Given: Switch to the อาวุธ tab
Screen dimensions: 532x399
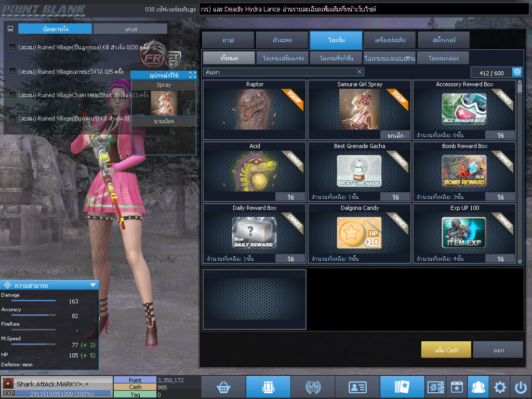Looking at the screenshot, I should [x=228, y=40].
